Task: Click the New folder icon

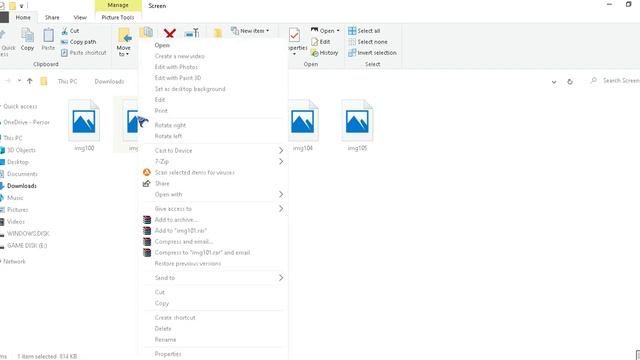Action: coord(218,33)
